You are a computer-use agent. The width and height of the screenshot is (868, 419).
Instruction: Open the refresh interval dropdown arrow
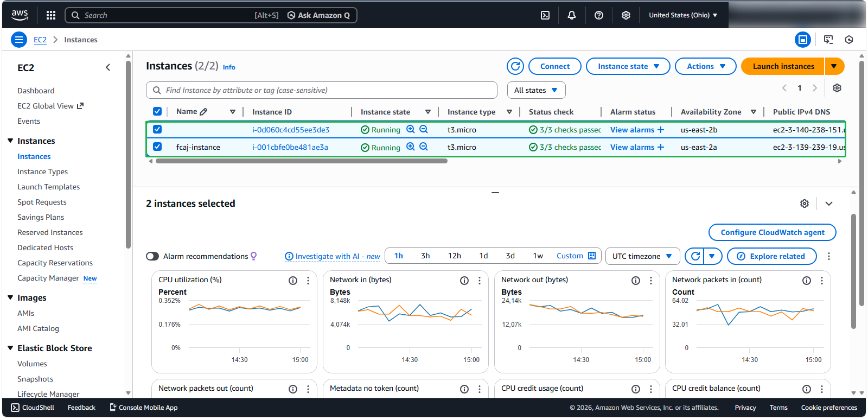[x=712, y=256]
